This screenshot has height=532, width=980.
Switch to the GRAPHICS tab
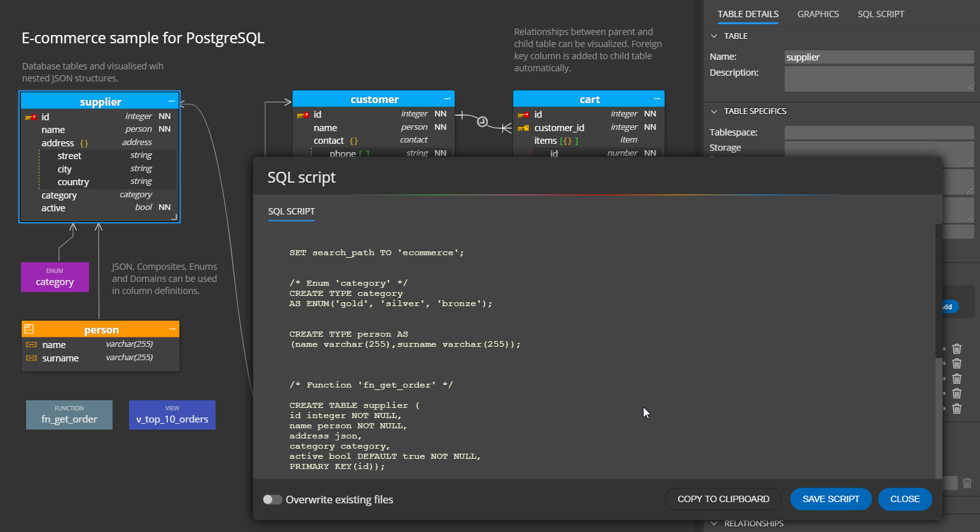818,14
